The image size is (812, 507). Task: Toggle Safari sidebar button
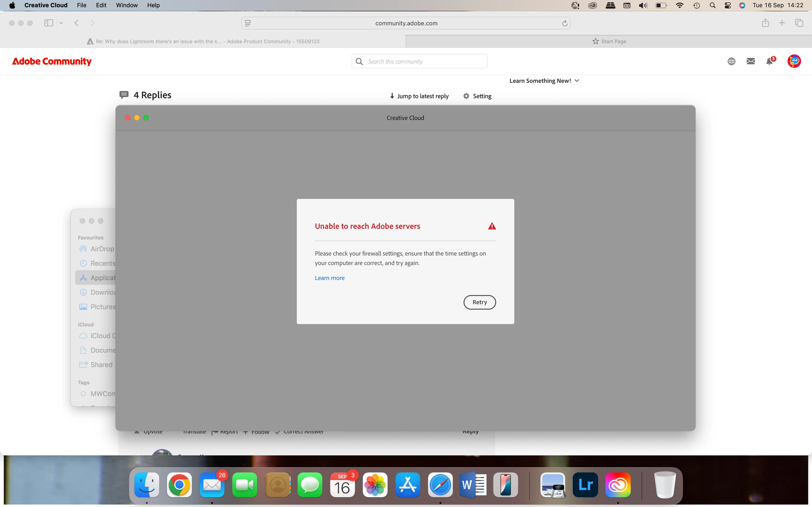tap(49, 23)
